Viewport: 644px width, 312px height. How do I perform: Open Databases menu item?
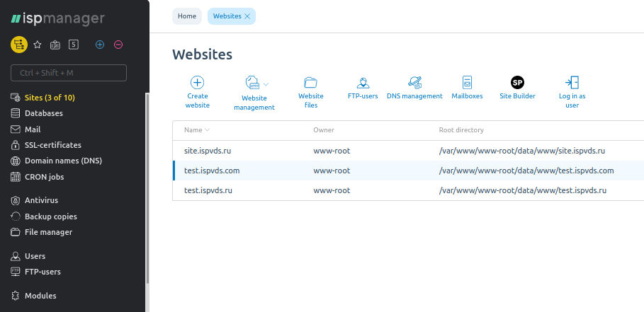tap(43, 113)
